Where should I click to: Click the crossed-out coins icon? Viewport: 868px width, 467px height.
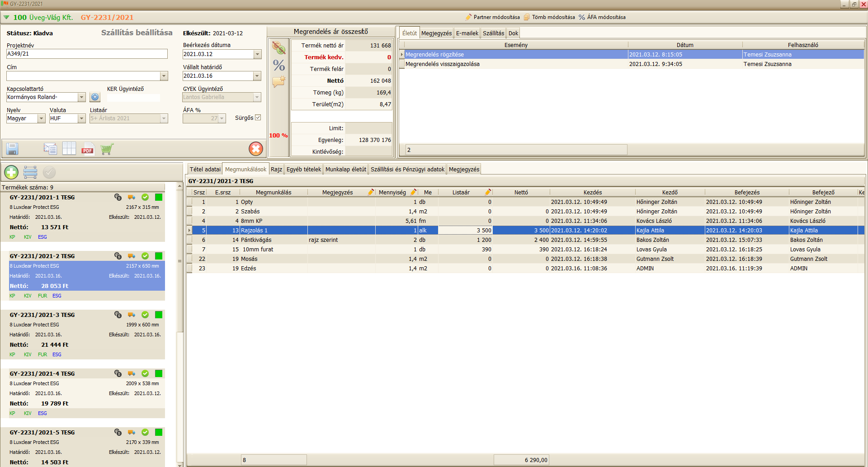coord(279,48)
